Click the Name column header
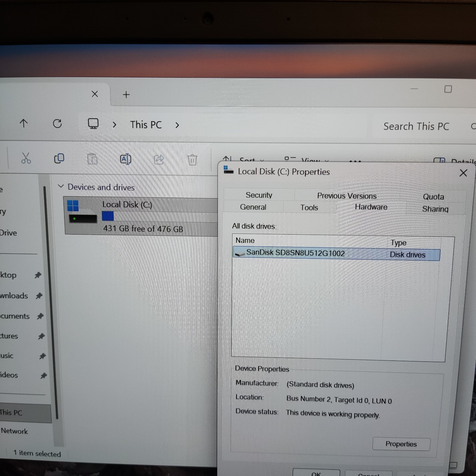The height and width of the screenshot is (476, 476). tap(245, 240)
